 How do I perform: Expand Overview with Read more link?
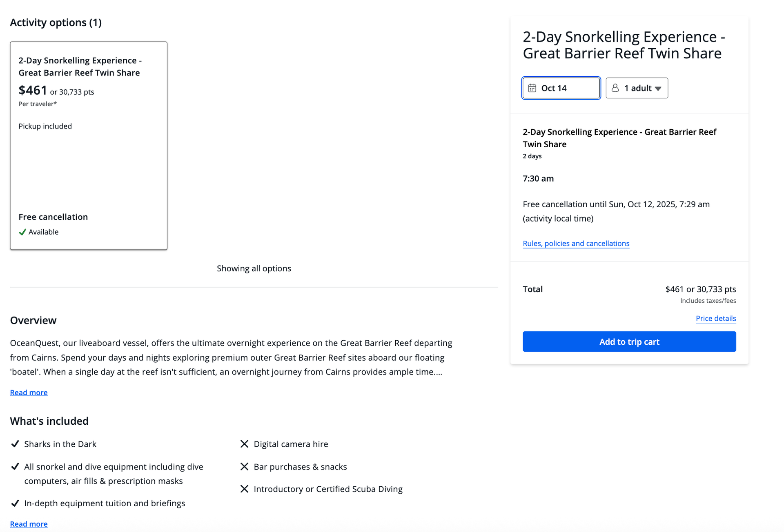(x=29, y=392)
